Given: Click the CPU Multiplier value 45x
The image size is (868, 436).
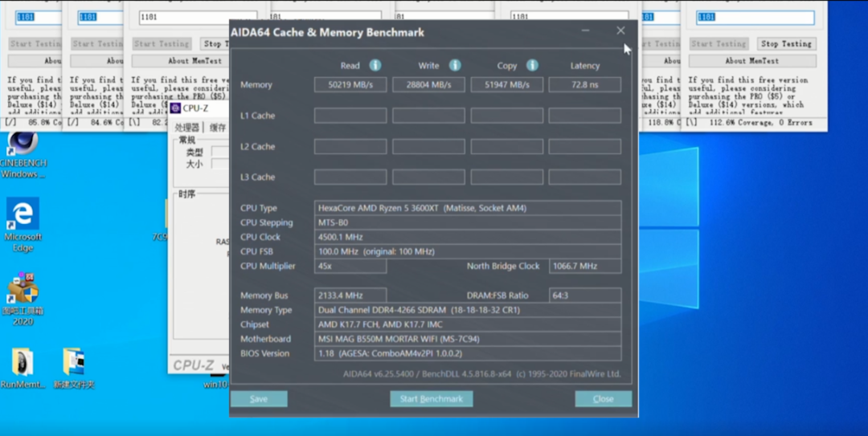Looking at the screenshot, I should point(350,266).
